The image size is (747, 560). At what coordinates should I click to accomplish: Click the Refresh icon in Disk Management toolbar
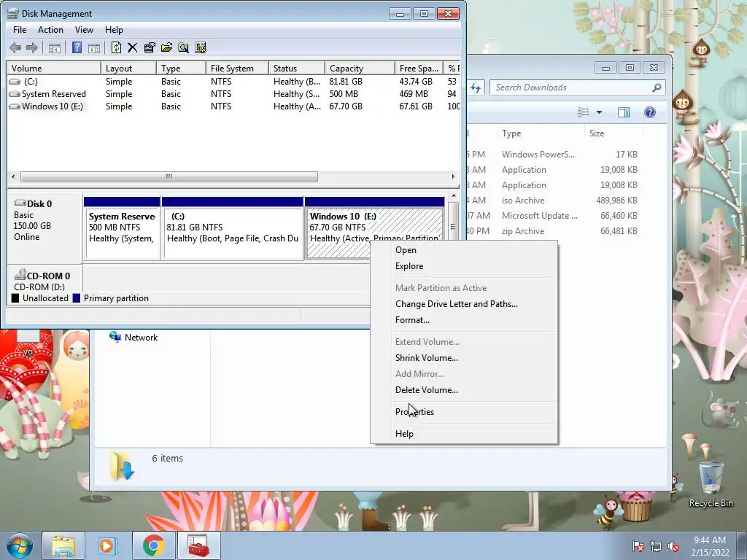(116, 47)
